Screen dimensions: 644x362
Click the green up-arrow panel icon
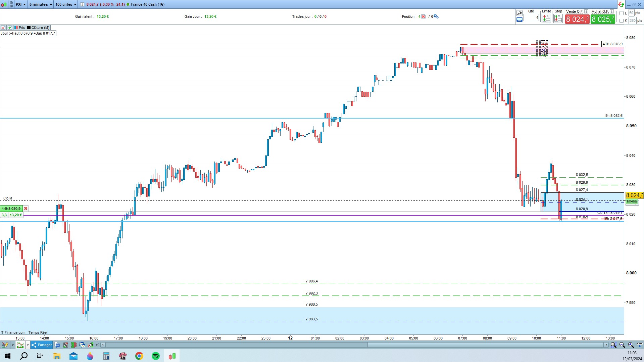pos(10,28)
